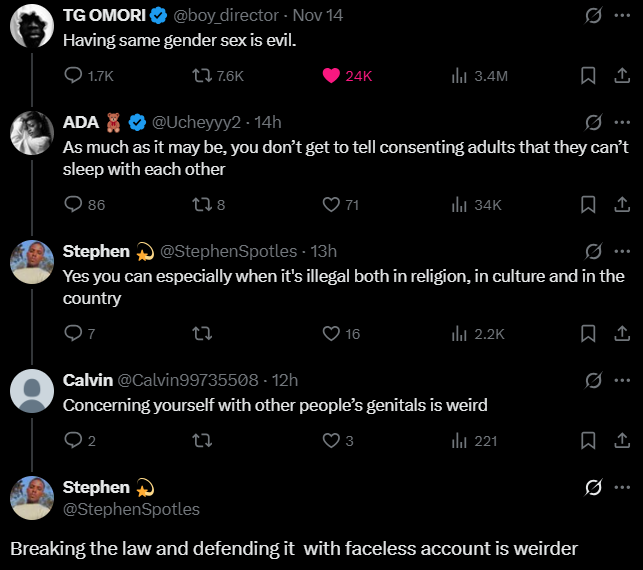Retweet Stephen's 13h reply
Image resolution: width=643 pixels, height=570 pixels.
[203, 333]
